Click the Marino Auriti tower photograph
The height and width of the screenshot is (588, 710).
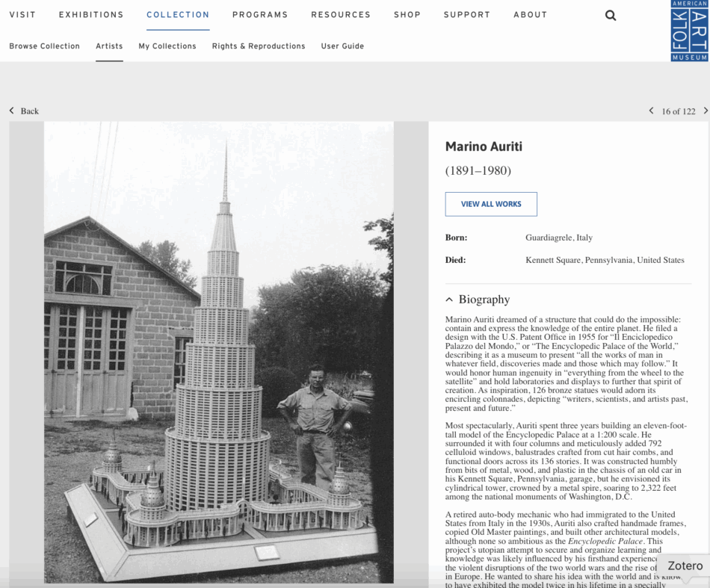click(219, 352)
